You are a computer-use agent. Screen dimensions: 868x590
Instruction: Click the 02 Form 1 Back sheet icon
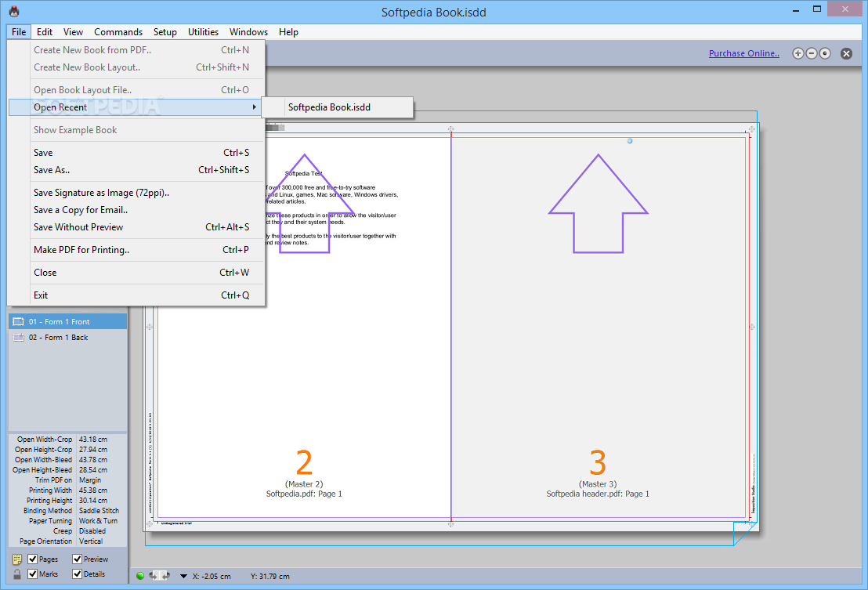point(18,337)
